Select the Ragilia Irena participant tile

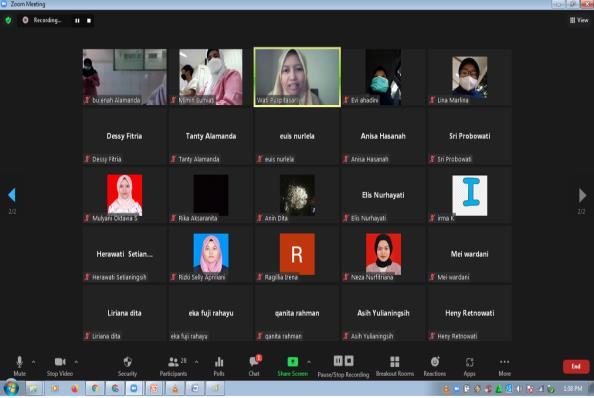click(297, 254)
